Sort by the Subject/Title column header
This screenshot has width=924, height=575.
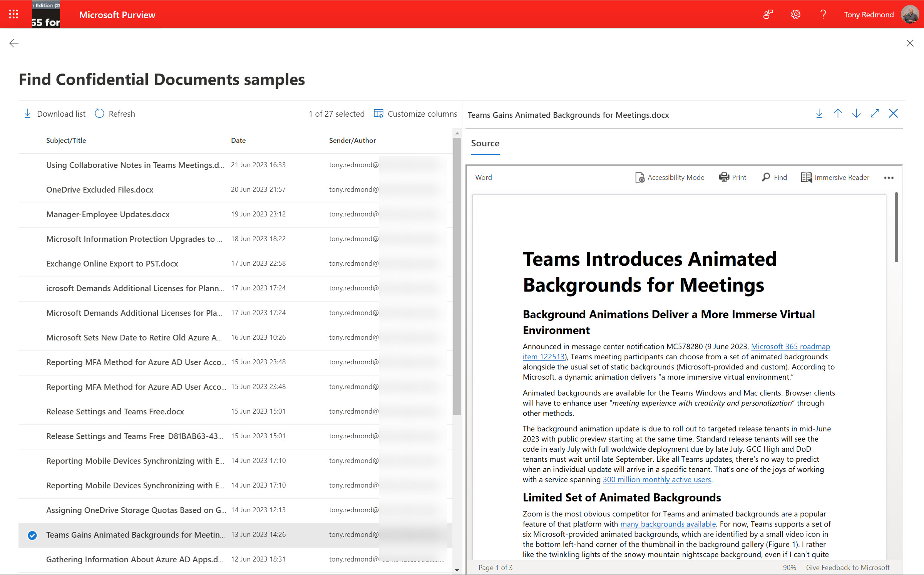(x=66, y=141)
